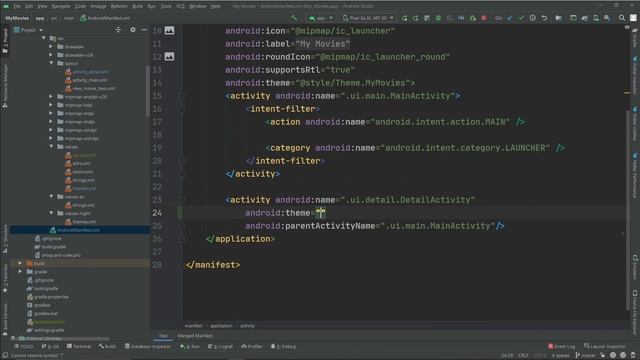The image size is (640, 360).
Task: Open the Layout Inspector tool window
Action: point(605,347)
